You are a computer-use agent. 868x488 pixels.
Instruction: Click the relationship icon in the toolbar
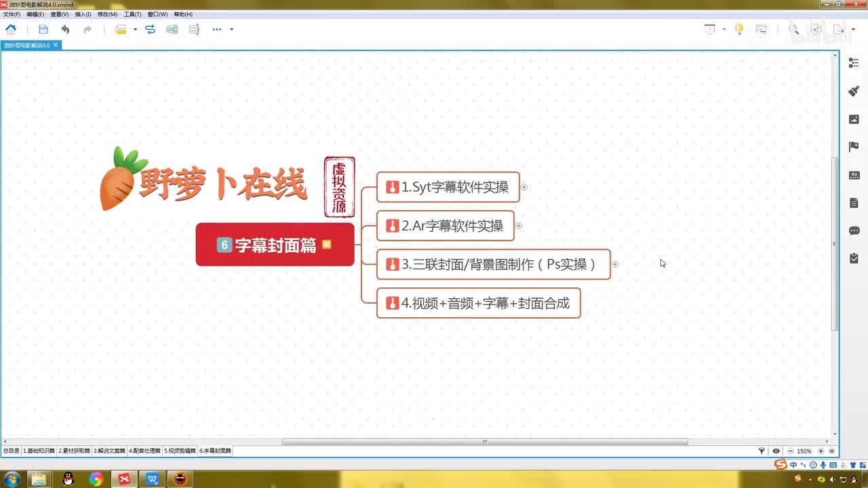[151, 29]
